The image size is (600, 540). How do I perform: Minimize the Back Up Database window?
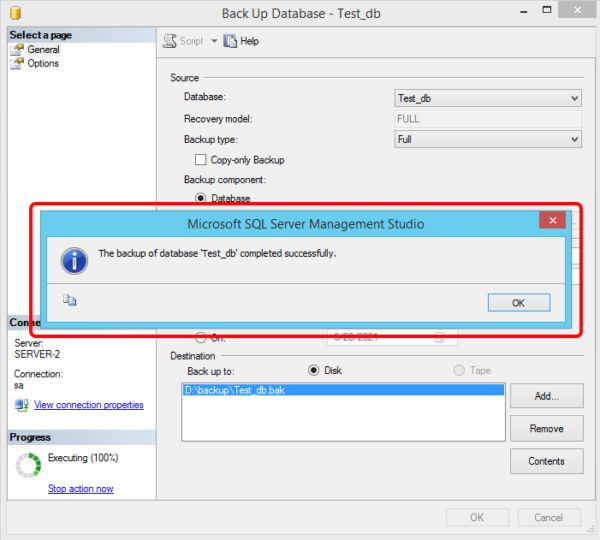(524, 12)
